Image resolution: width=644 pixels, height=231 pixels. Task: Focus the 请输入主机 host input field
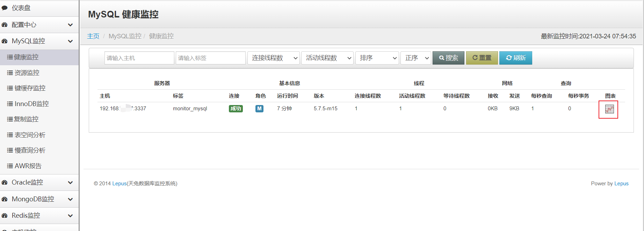139,58
